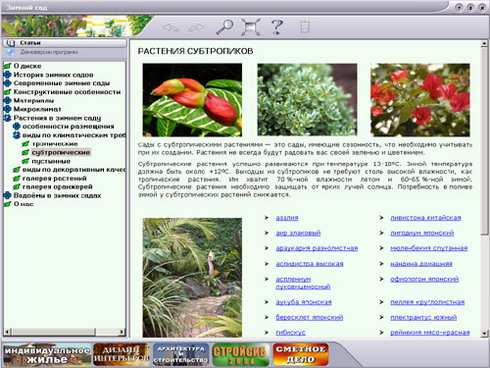Open the Стройсиб 2000 banner
The image size is (490, 368).
[x=241, y=355]
